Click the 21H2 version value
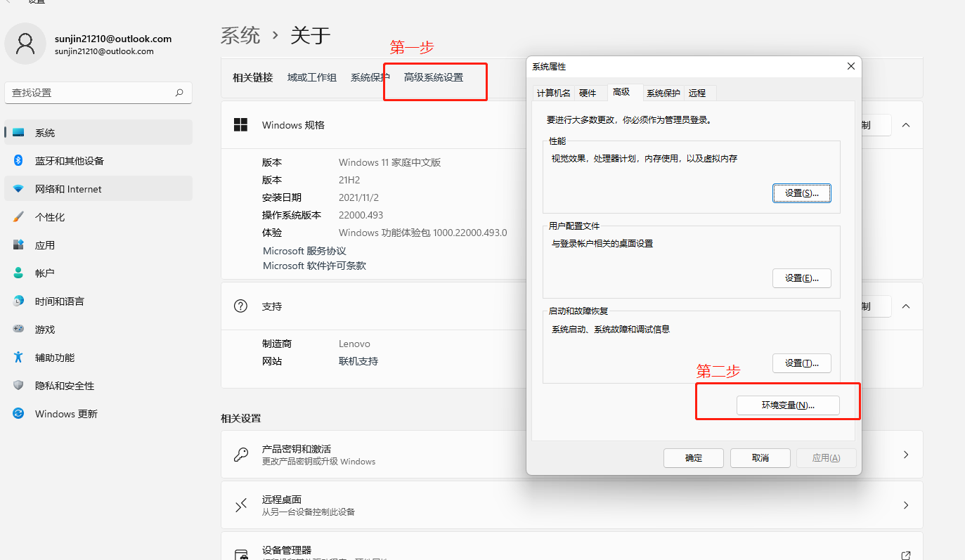965x560 pixels. pos(349,180)
